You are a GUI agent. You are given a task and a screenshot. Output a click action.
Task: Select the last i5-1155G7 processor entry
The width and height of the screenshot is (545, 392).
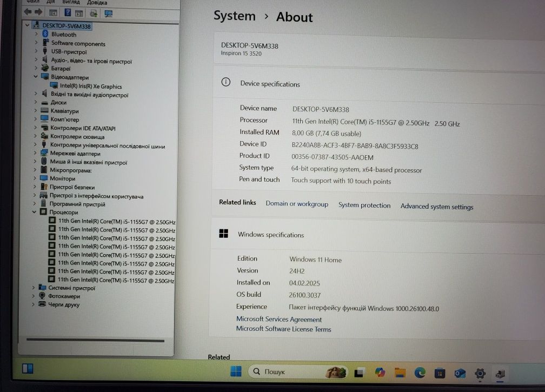tap(116, 280)
